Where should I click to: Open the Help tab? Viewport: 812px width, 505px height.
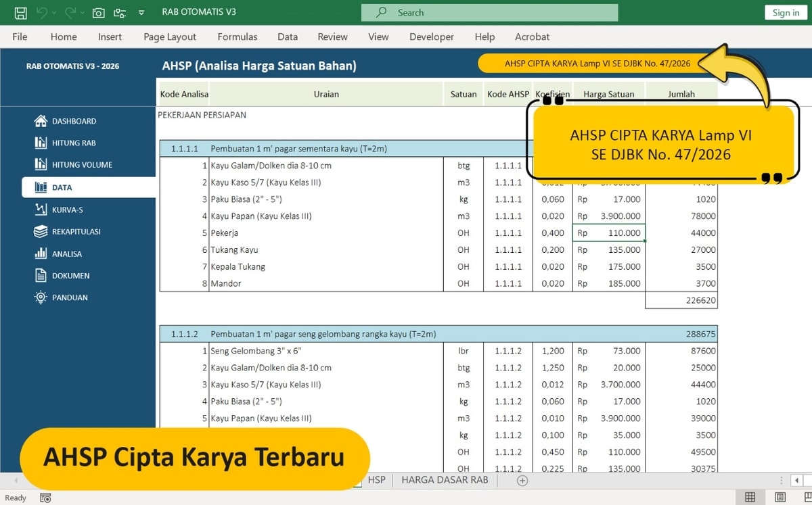(x=484, y=37)
